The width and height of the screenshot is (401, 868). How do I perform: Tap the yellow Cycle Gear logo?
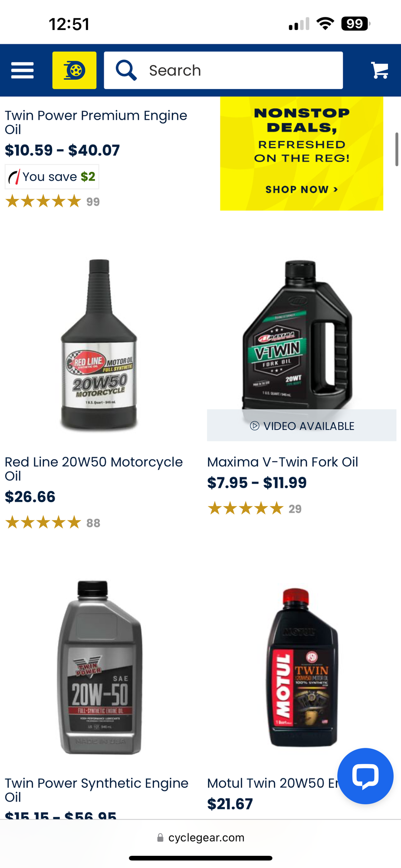(x=74, y=70)
